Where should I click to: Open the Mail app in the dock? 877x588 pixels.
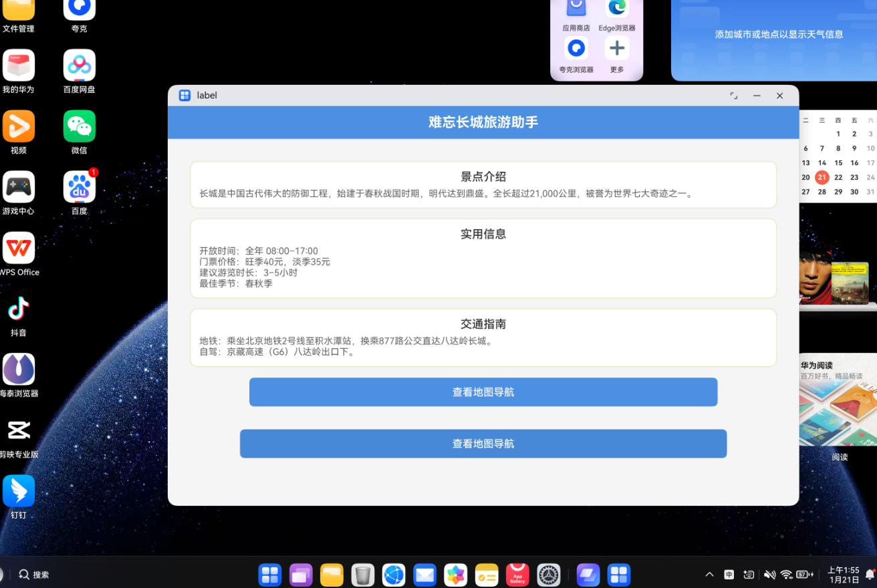coord(424,574)
